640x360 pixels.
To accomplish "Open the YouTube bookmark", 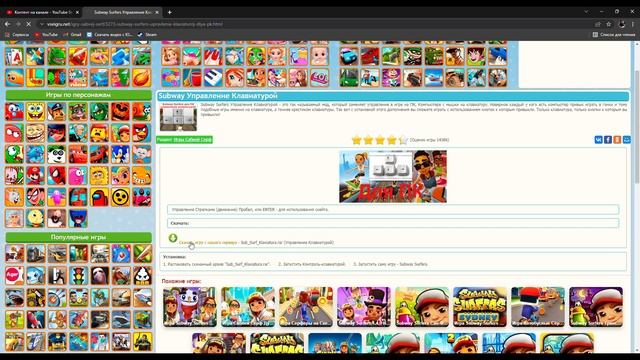I will (46, 35).
